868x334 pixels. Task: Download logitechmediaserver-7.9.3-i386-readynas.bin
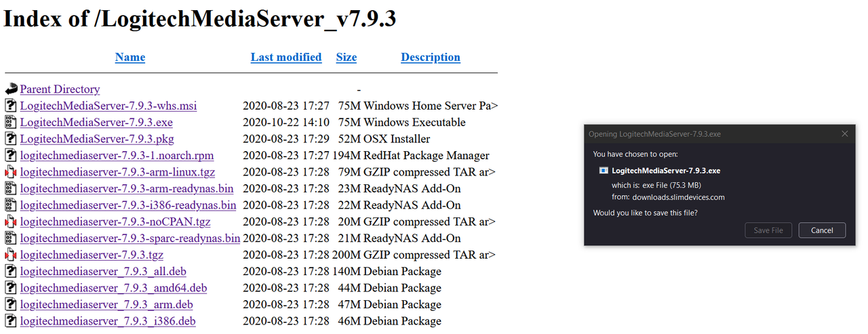(128, 205)
